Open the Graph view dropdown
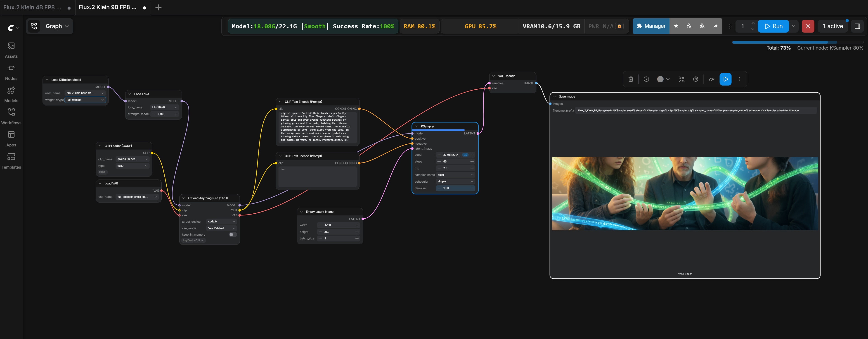Image resolution: width=868 pixels, height=339 pixels. (x=50, y=26)
